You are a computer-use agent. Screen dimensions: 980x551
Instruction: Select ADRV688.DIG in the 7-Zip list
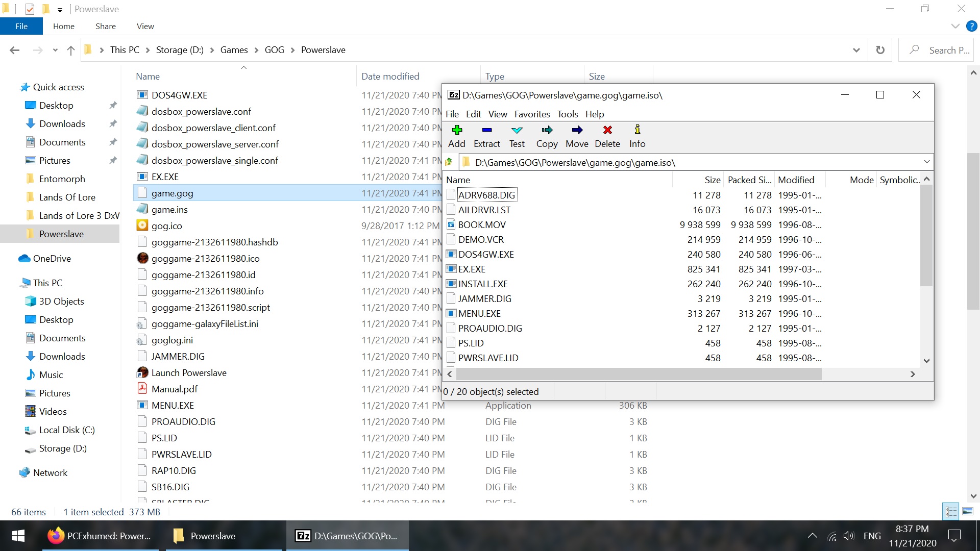486,195
